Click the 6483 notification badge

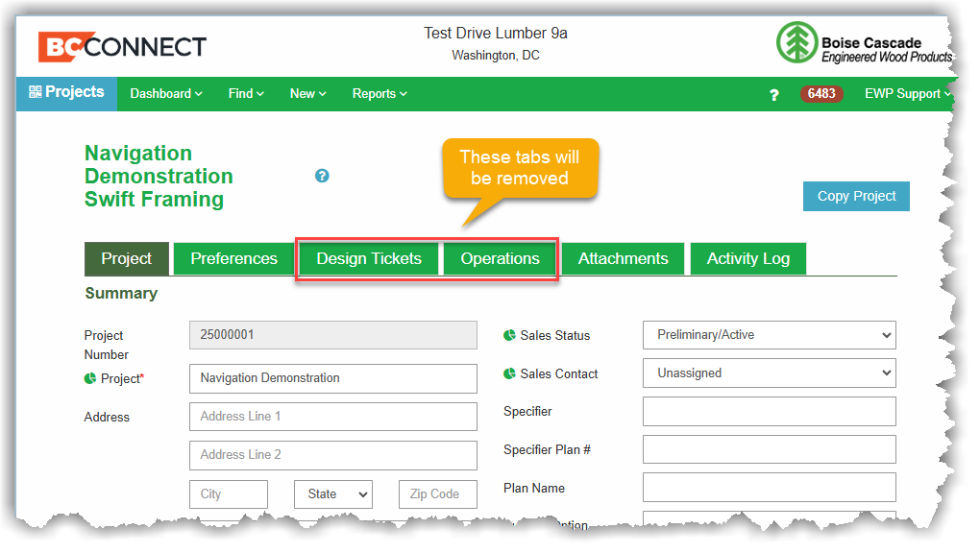(821, 94)
